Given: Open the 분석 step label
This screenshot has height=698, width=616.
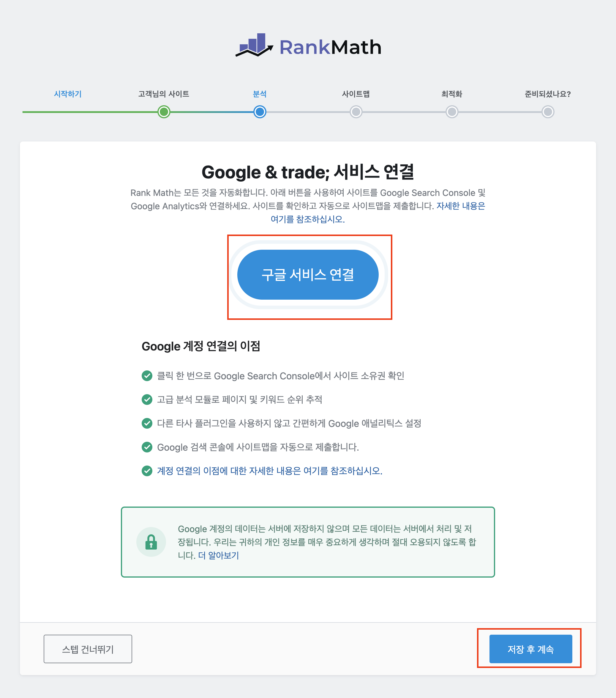Looking at the screenshot, I should click(260, 94).
